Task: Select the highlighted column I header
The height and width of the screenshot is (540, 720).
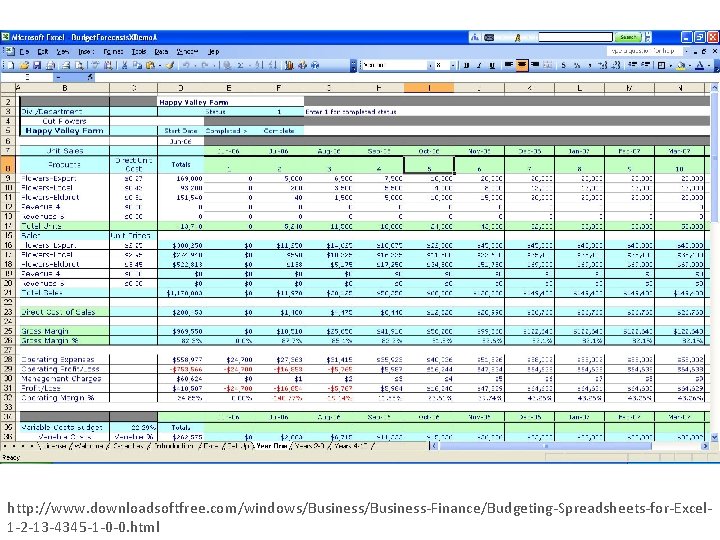Action: (x=429, y=88)
